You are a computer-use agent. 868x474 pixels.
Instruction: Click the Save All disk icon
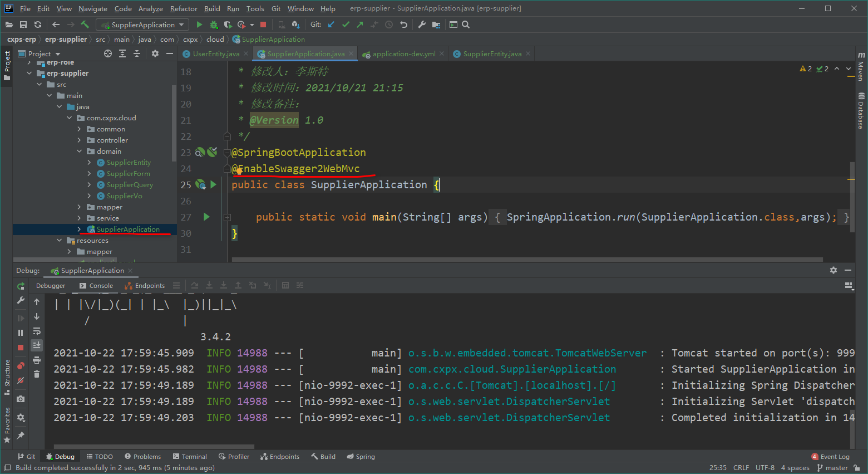[x=23, y=25]
